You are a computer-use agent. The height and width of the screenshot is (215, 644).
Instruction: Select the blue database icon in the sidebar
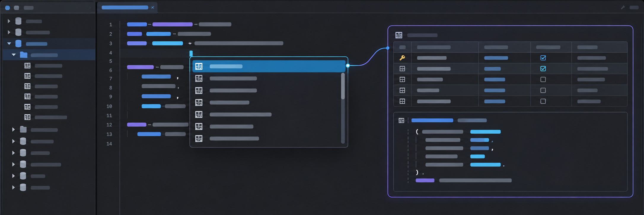pyautogui.click(x=18, y=44)
